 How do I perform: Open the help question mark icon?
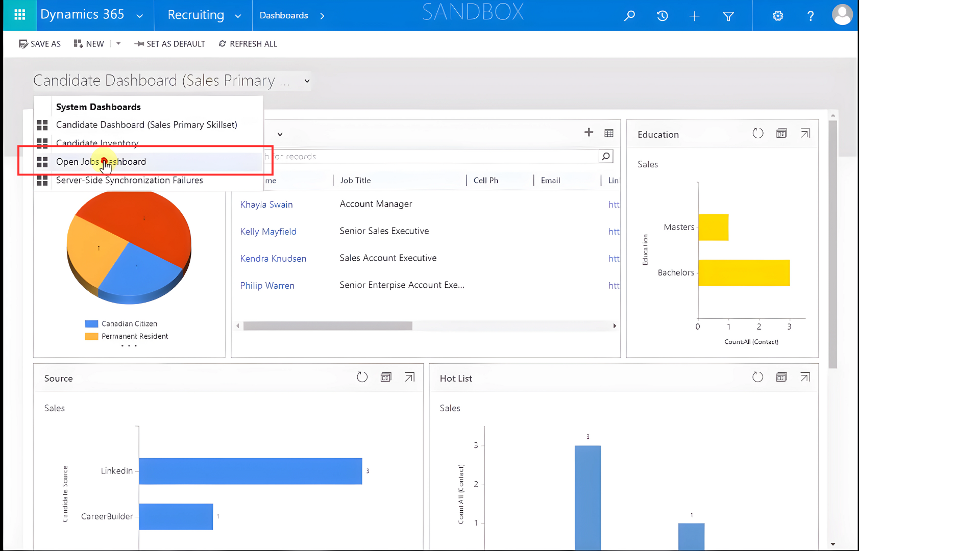811,16
